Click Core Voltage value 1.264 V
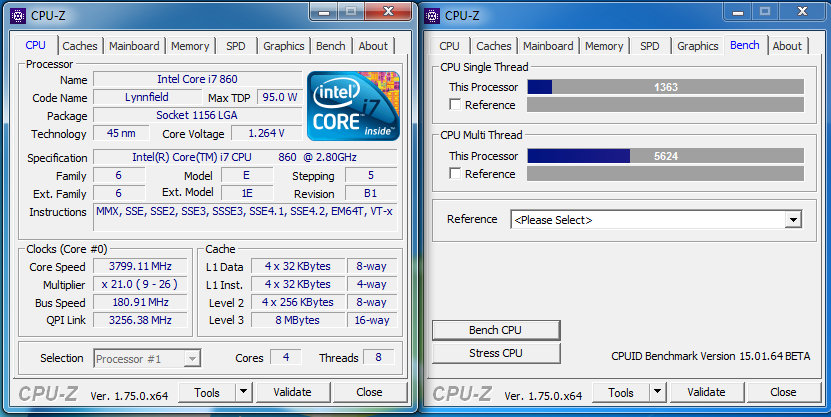Viewport: 831px width, 417px height. coord(267,133)
